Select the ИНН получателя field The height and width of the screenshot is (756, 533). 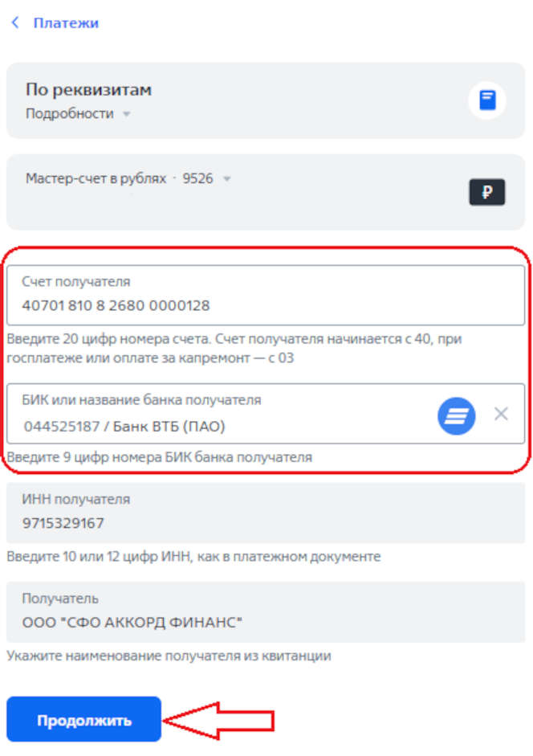[266, 513]
